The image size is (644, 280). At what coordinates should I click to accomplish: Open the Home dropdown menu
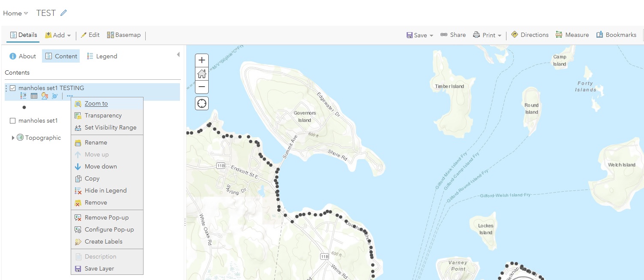coord(15,13)
